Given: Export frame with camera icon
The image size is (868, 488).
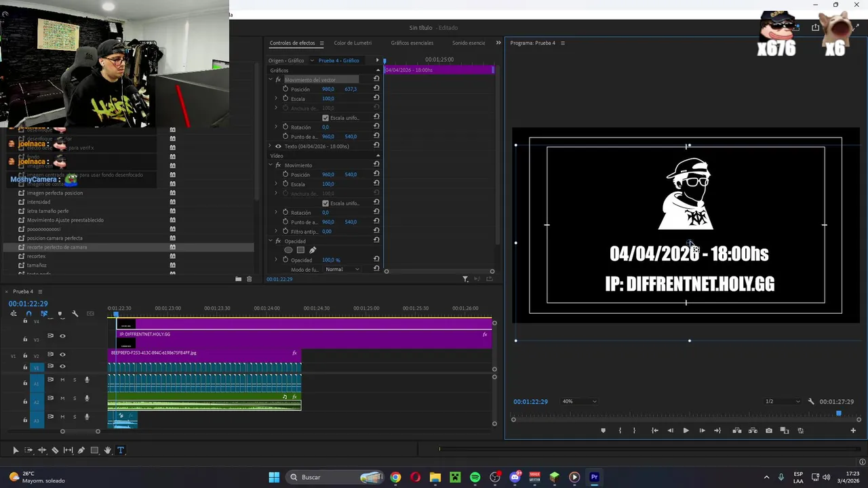Looking at the screenshot, I should 768,430.
